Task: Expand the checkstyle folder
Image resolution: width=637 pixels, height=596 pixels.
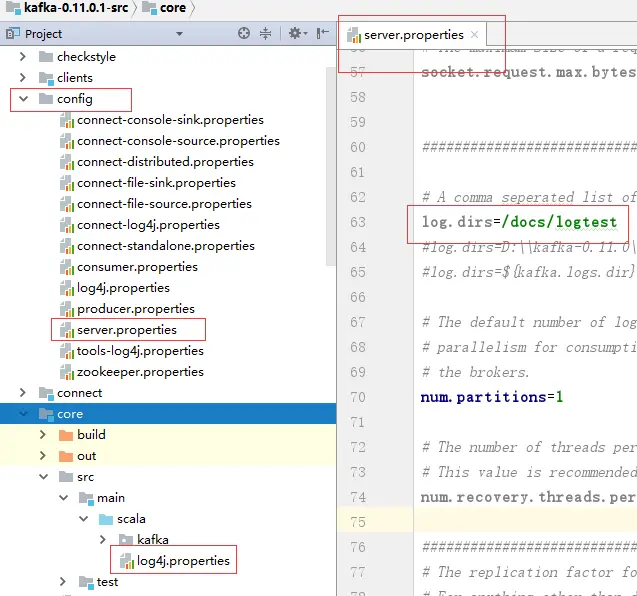Action: [x=23, y=56]
